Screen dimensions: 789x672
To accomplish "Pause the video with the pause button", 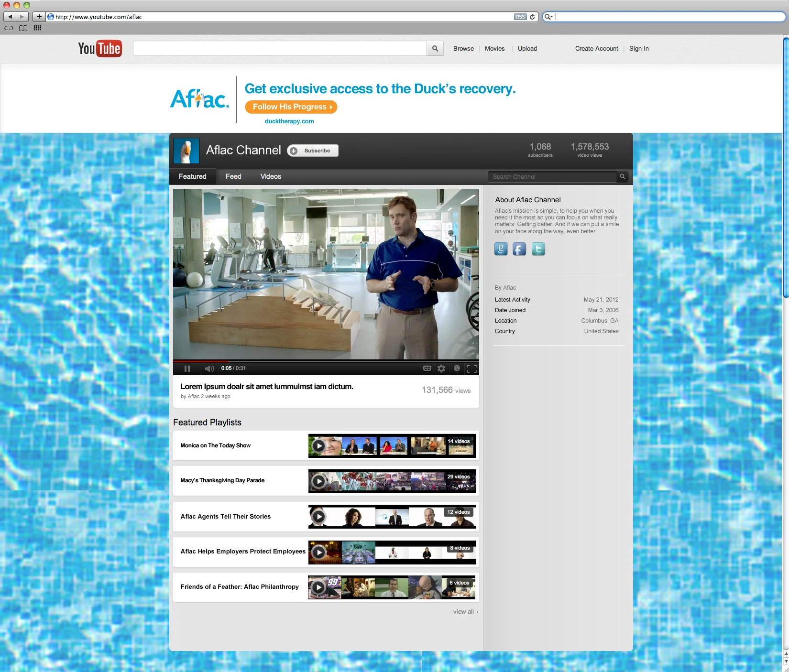I will click(x=187, y=369).
